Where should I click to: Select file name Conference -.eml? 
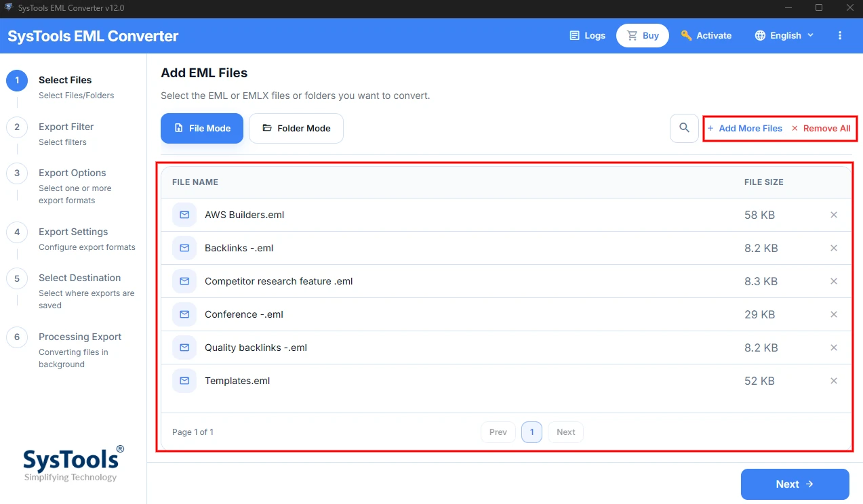pyautogui.click(x=244, y=314)
